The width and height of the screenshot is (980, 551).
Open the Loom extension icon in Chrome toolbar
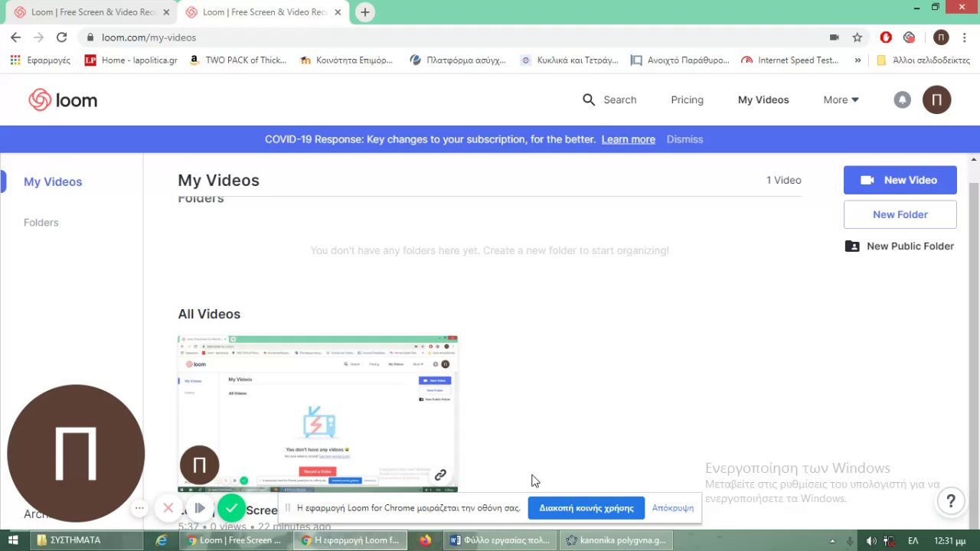point(910,37)
